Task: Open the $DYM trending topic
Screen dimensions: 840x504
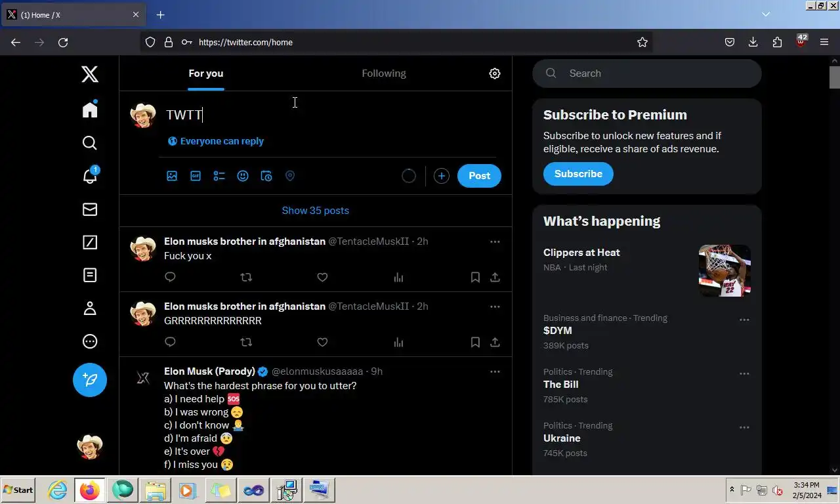Action: pyautogui.click(x=558, y=331)
